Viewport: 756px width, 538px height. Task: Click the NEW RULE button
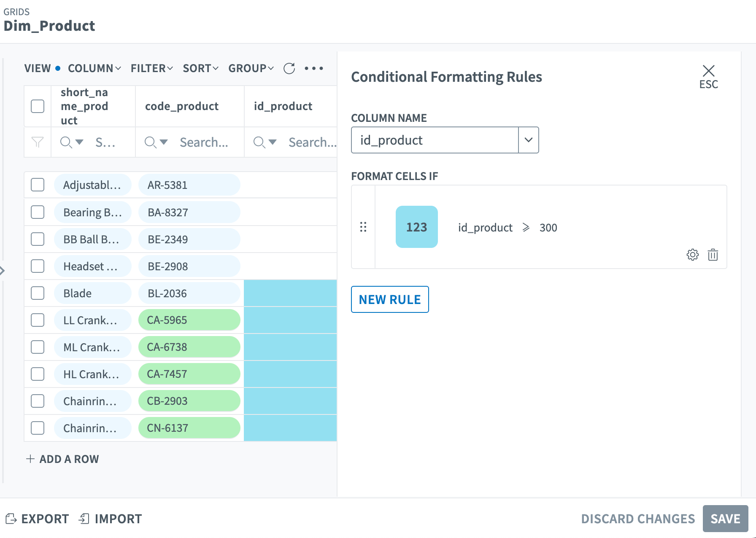click(x=390, y=299)
